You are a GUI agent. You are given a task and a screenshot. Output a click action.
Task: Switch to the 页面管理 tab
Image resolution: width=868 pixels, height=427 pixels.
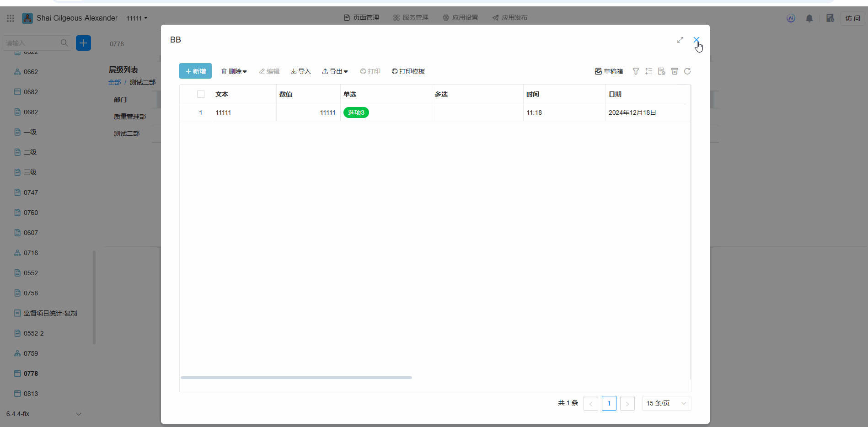361,18
